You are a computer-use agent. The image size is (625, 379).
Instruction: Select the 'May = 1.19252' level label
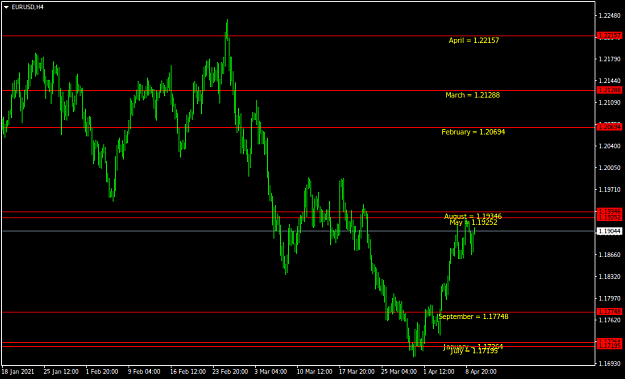tap(473, 222)
